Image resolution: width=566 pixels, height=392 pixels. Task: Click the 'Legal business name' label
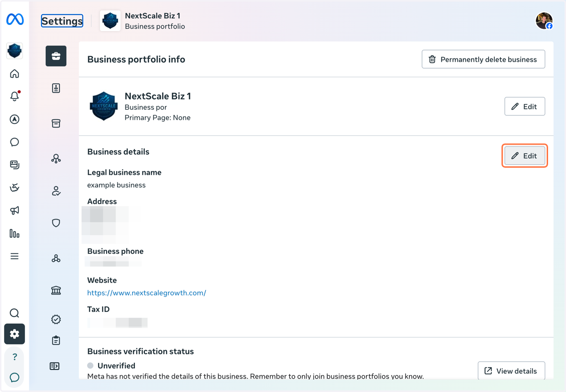[125, 172]
